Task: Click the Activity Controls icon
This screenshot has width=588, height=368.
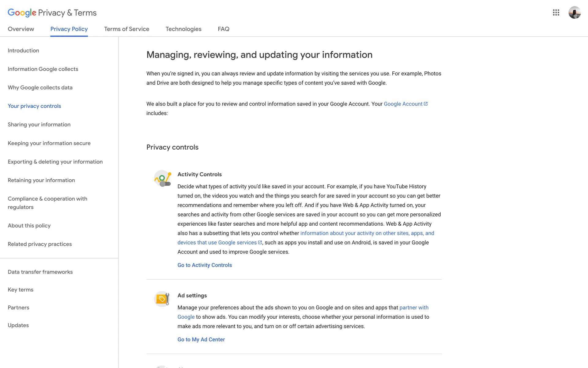Action: pos(162,178)
